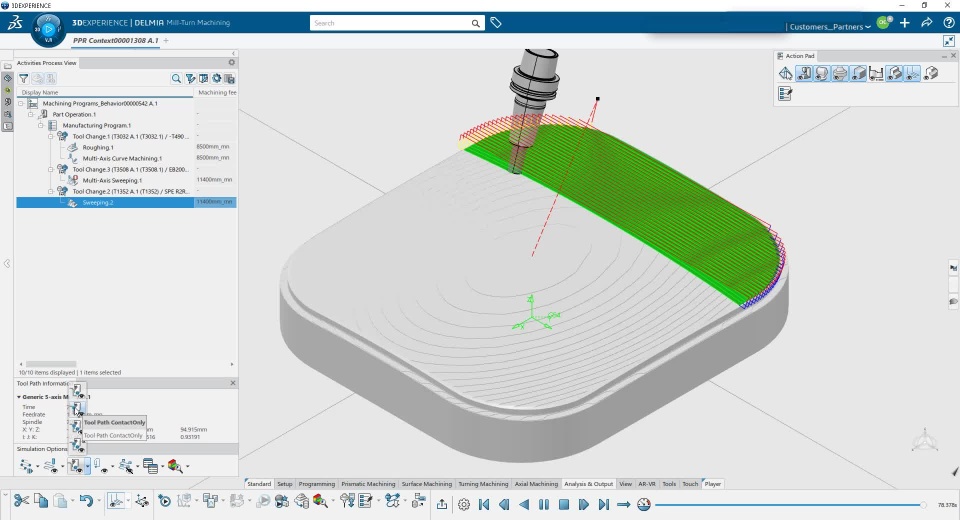The width and height of the screenshot is (960, 520).
Task: Click the step forward playback button
Action: tap(584, 504)
